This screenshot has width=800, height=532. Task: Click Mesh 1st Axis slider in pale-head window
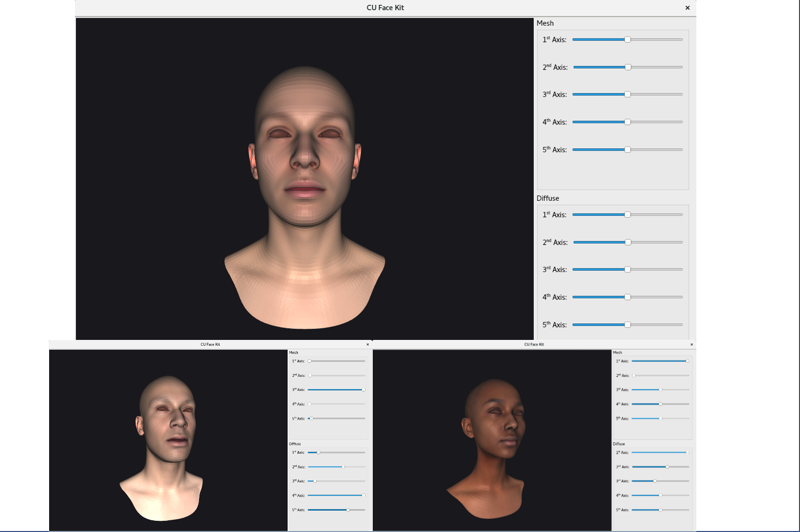coord(336,361)
